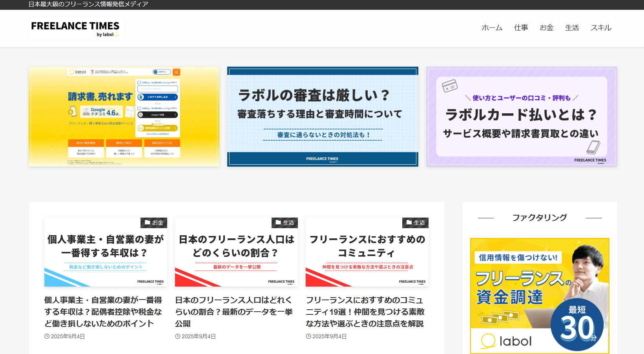
Task: Click the labol フリーランスの資金調達 sidebar banner
Action: tap(540, 296)
